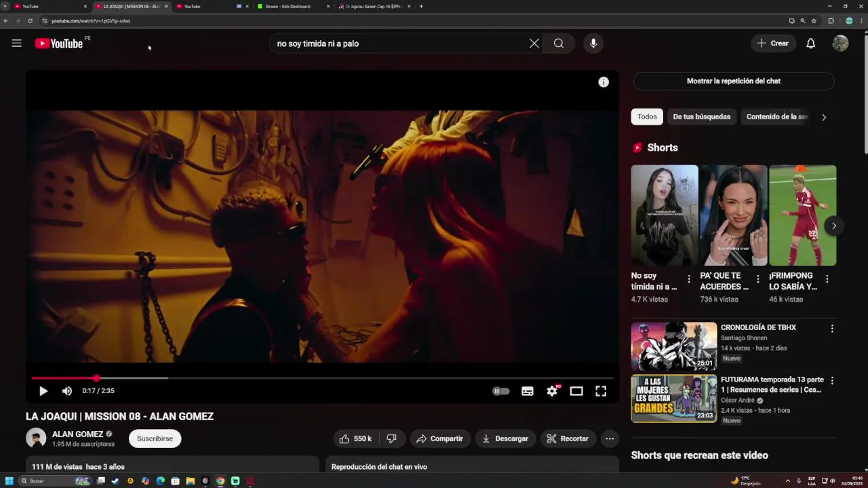
Task: Show more filter chips with arrow
Action: tap(824, 117)
